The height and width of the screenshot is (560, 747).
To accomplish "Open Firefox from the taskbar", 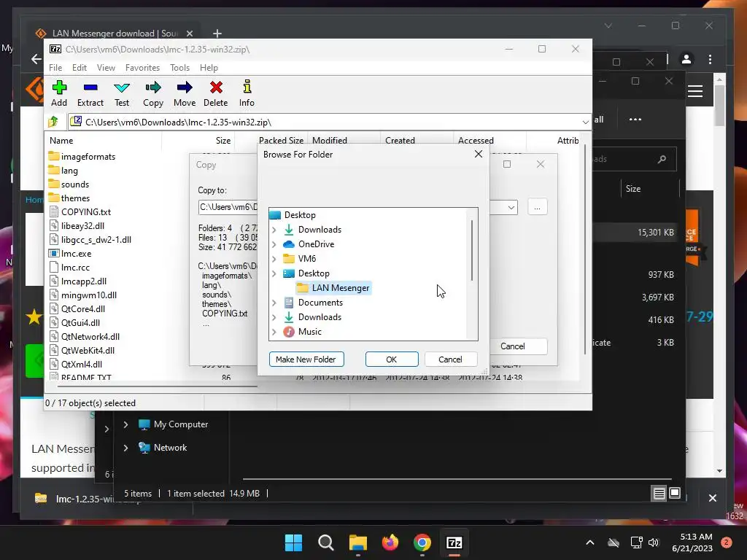I will (390, 542).
